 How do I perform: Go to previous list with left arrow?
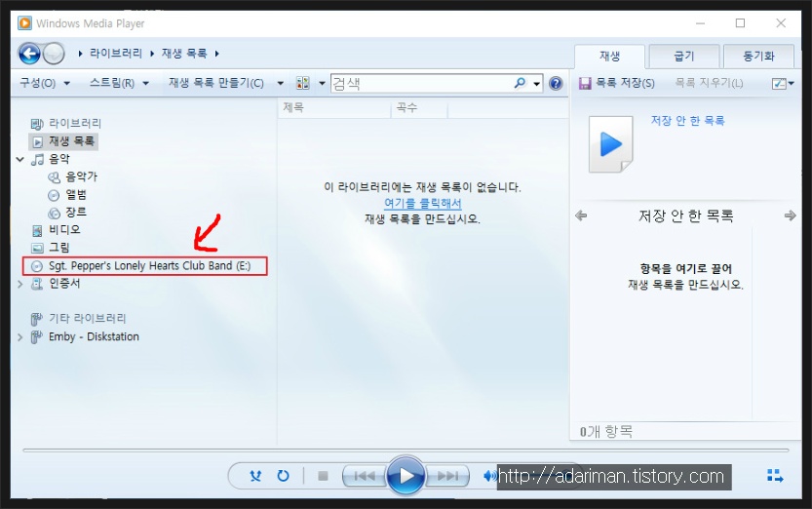pyautogui.click(x=581, y=215)
